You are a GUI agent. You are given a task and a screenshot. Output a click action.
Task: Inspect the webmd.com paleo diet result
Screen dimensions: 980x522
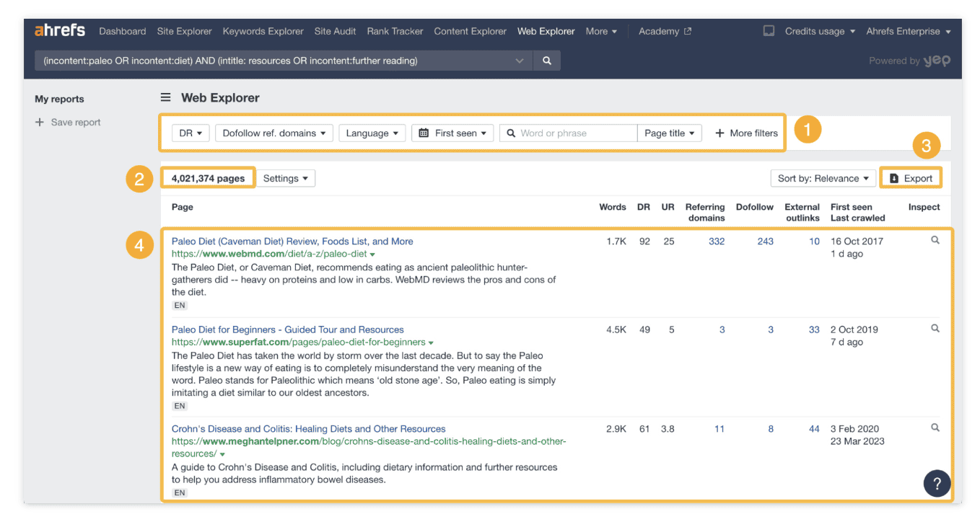click(935, 240)
